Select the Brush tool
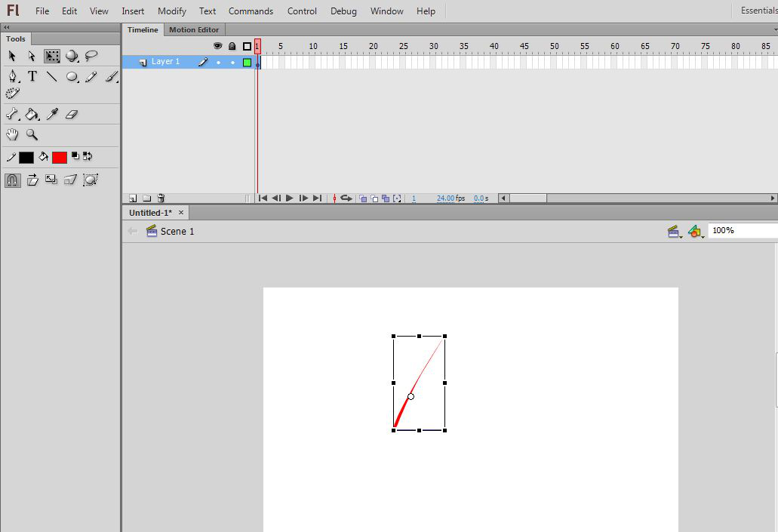This screenshot has height=532, width=778. [112, 76]
